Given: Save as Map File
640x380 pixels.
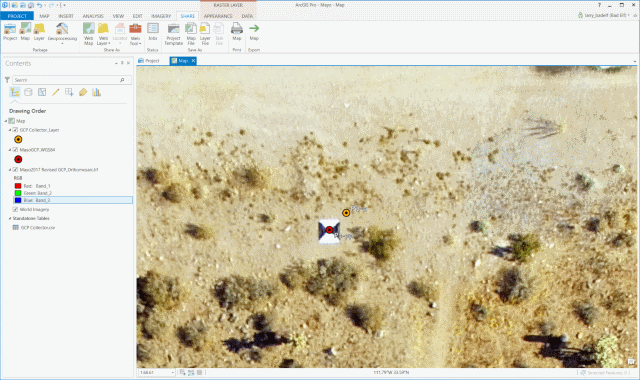Looking at the screenshot, I should coord(191,34).
